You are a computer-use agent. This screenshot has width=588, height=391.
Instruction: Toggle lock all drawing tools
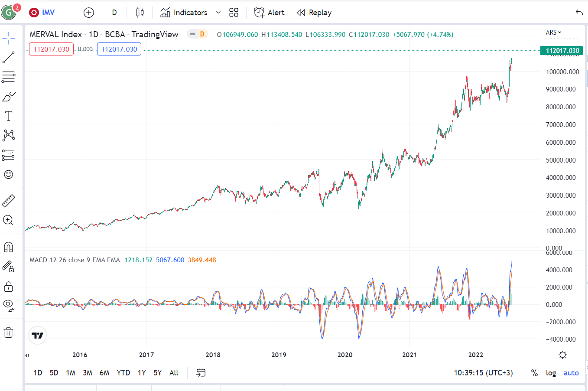[9, 287]
